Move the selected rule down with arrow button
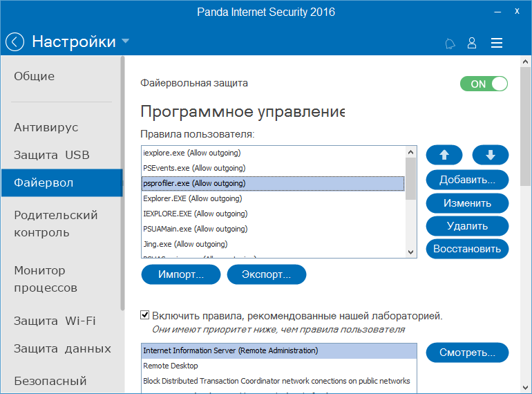 tap(491, 155)
